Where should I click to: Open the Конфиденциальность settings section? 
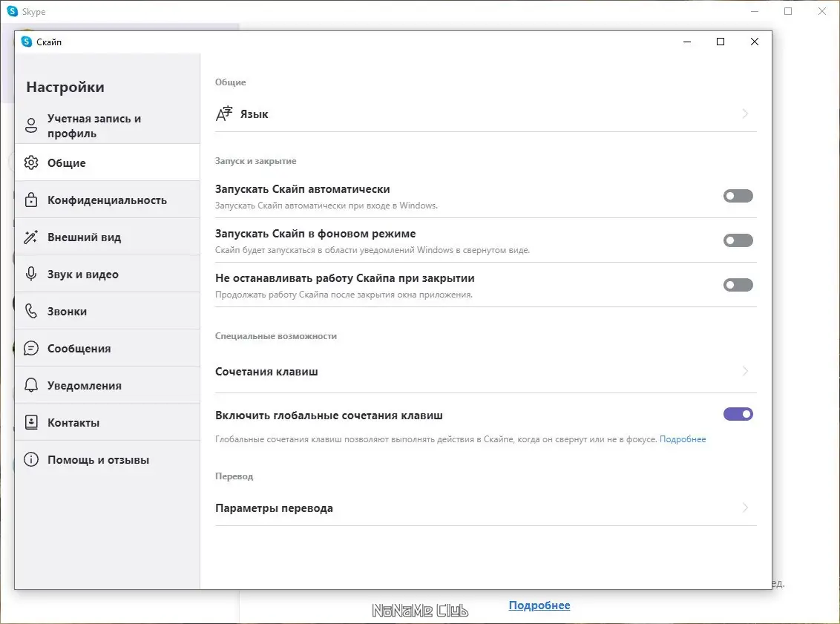coord(107,200)
